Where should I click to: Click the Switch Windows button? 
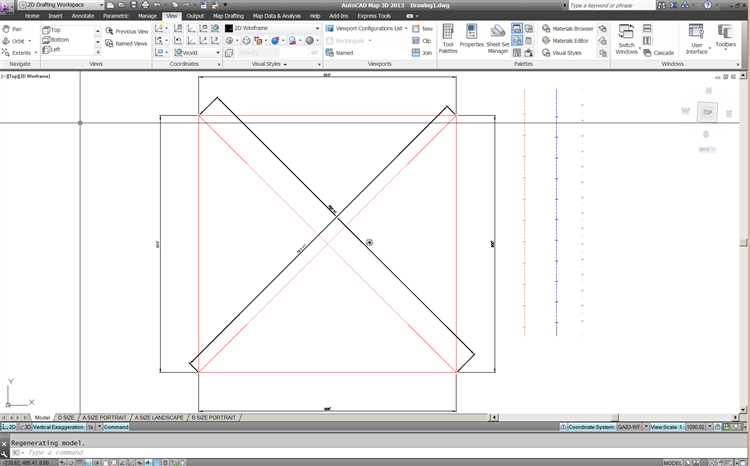click(626, 39)
